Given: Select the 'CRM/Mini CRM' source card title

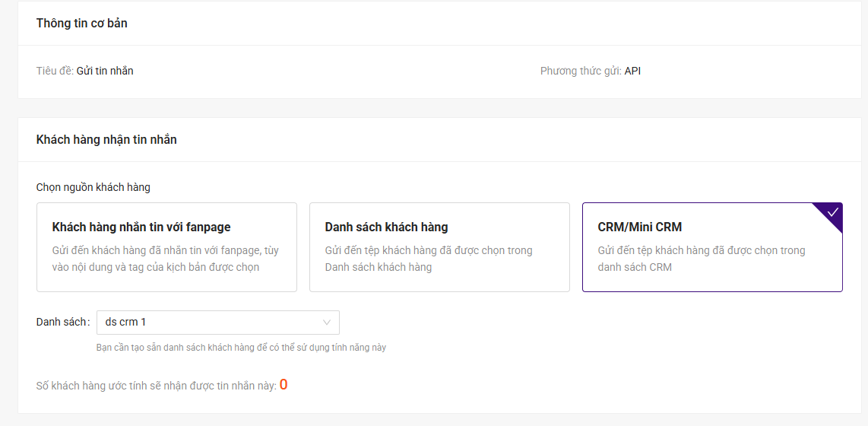Looking at the screenshot, I should tap(640, 227).
